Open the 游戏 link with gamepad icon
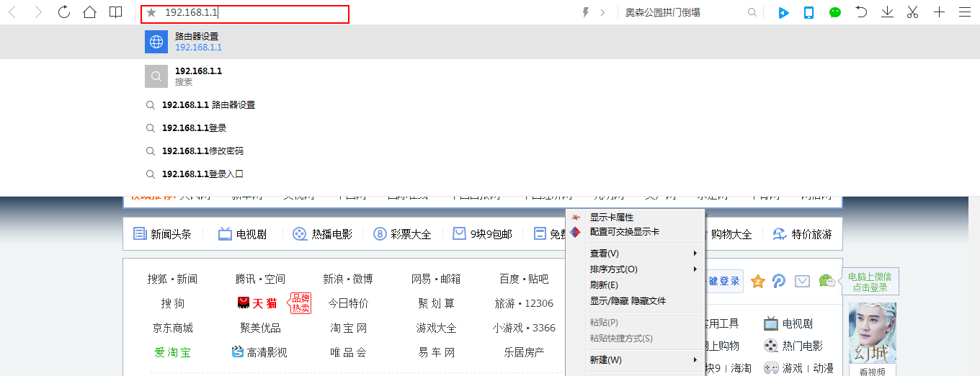The width and height of the screenshot is (980, 376). (x=784, y=368)
